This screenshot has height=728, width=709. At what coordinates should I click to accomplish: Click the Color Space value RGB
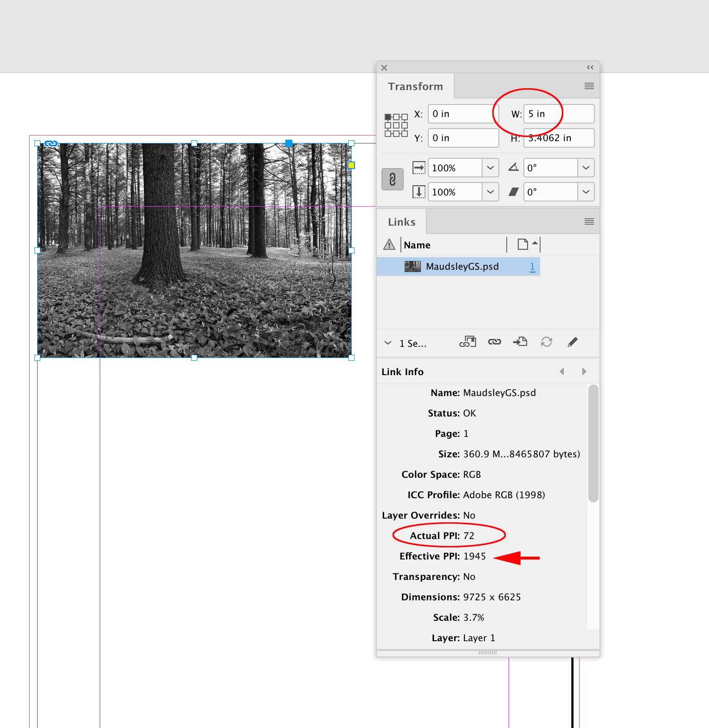[472, 474]
